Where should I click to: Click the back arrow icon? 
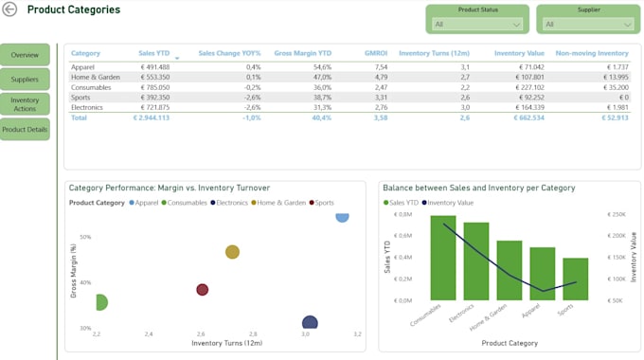(x=9, y=9)
